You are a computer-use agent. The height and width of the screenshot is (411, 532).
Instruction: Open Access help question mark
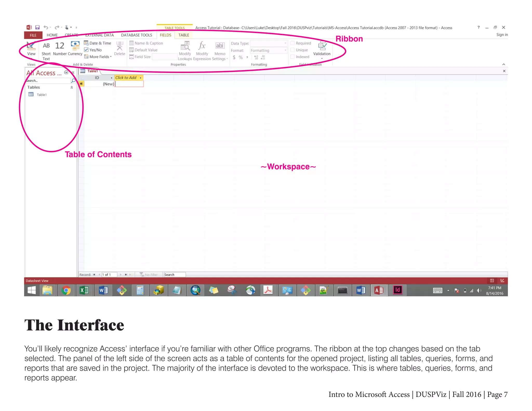point(478,27)
